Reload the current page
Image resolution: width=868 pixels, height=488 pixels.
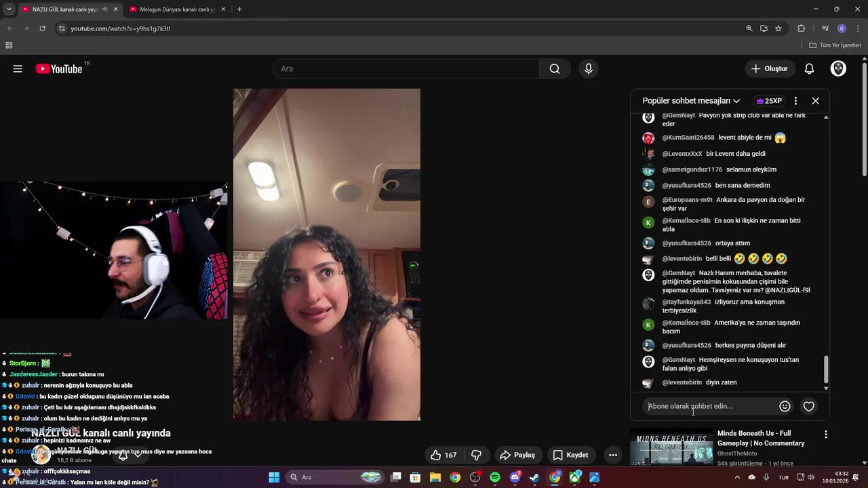coord(42,28)
